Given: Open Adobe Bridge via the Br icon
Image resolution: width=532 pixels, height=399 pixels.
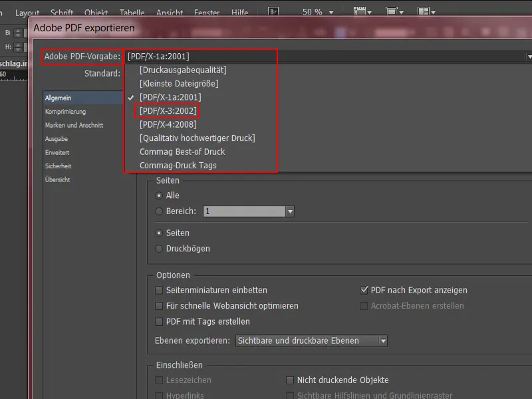Looking at the screenshot, I should coord(273,11).
